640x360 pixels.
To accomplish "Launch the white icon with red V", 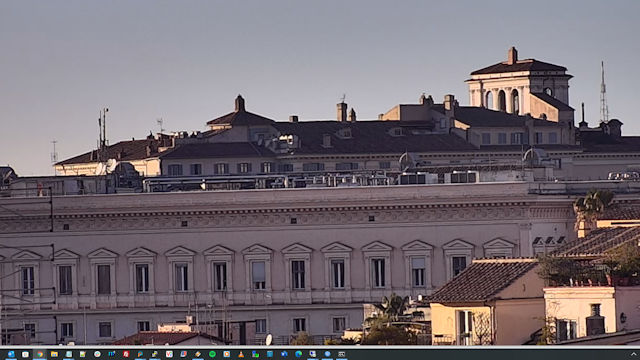I will click(x=169, y=354).
